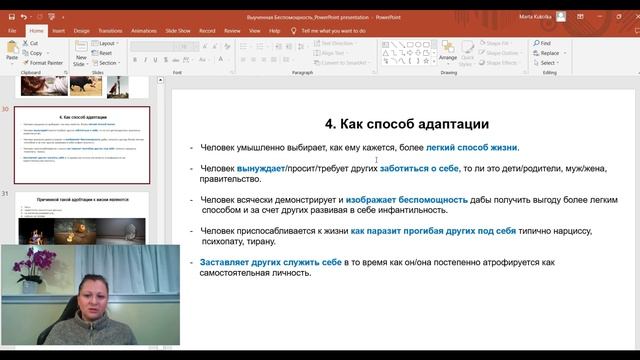Switch to the View tab

point(255,31)
